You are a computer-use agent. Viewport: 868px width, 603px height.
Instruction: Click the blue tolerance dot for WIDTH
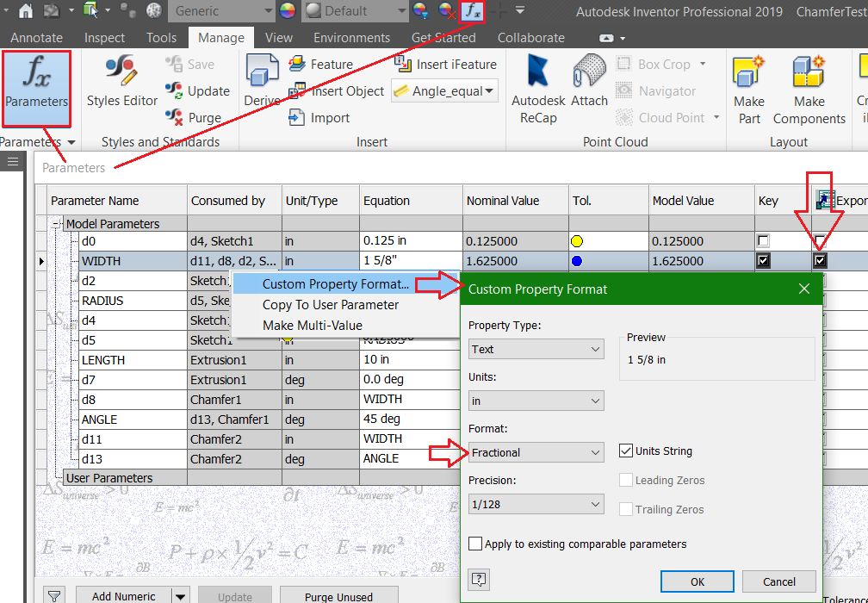[577, 261]
